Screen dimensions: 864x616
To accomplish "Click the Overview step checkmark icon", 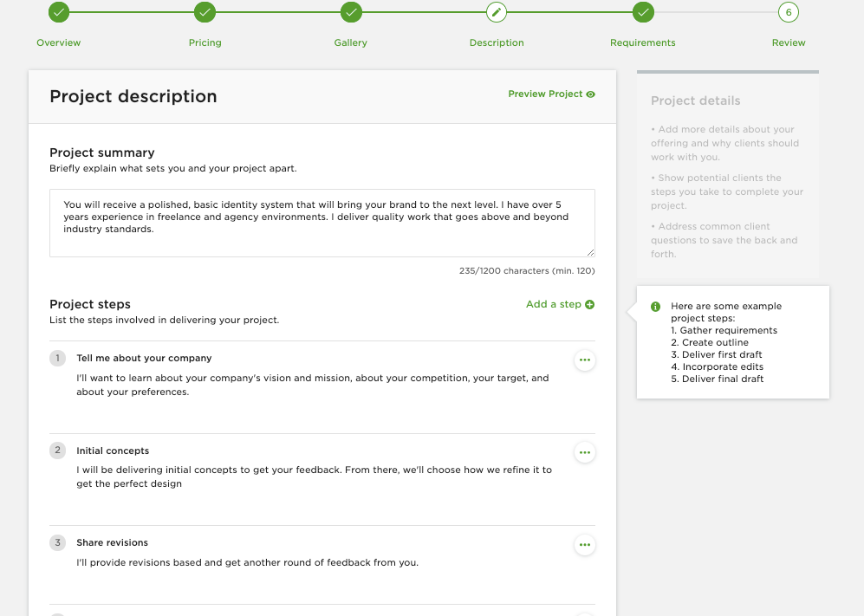I will [59, 12].
